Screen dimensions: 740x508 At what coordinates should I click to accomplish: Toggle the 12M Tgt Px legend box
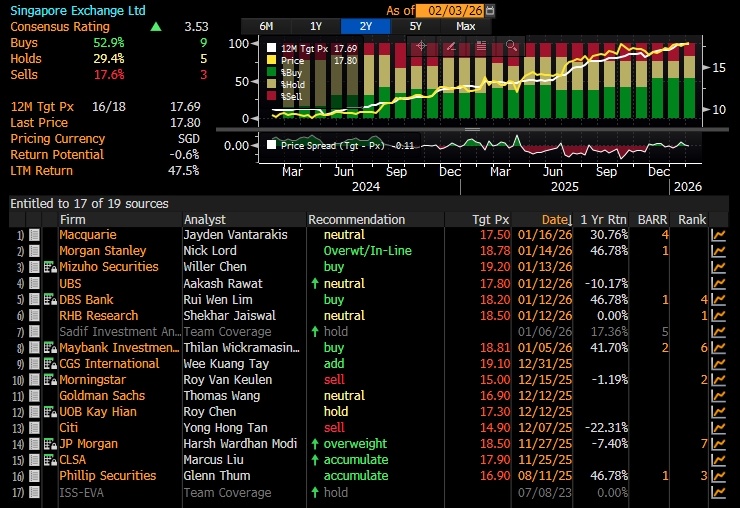[x=271, y=48]
